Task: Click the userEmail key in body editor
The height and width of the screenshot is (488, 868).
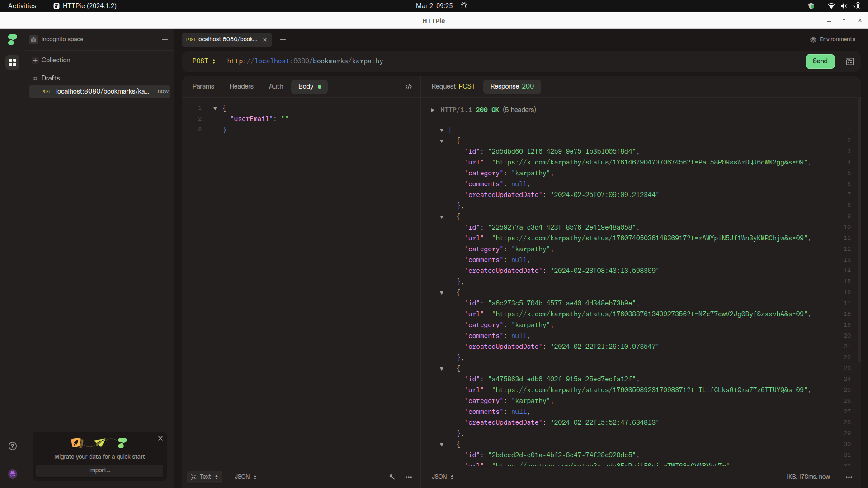Action: point(252,119)
